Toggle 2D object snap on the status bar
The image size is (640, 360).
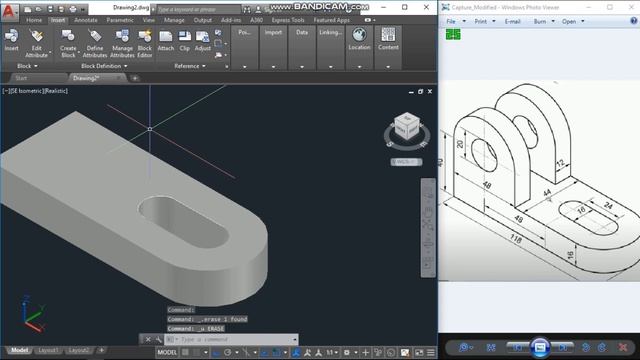tap(276, 352)
